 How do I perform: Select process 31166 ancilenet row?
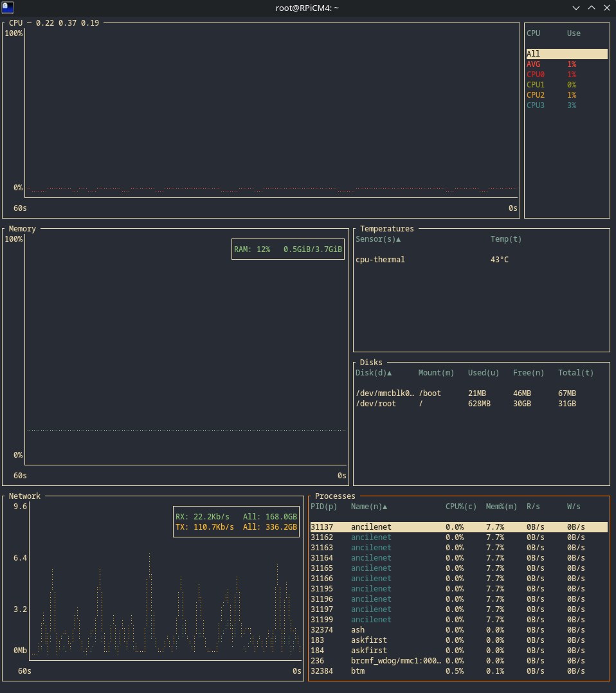coord(458,579)
